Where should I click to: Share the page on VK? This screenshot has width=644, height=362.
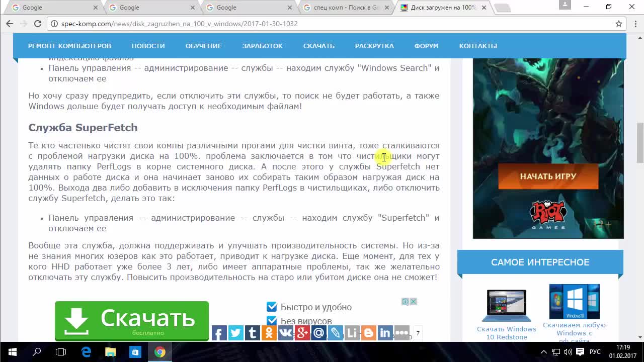point(285,333)
